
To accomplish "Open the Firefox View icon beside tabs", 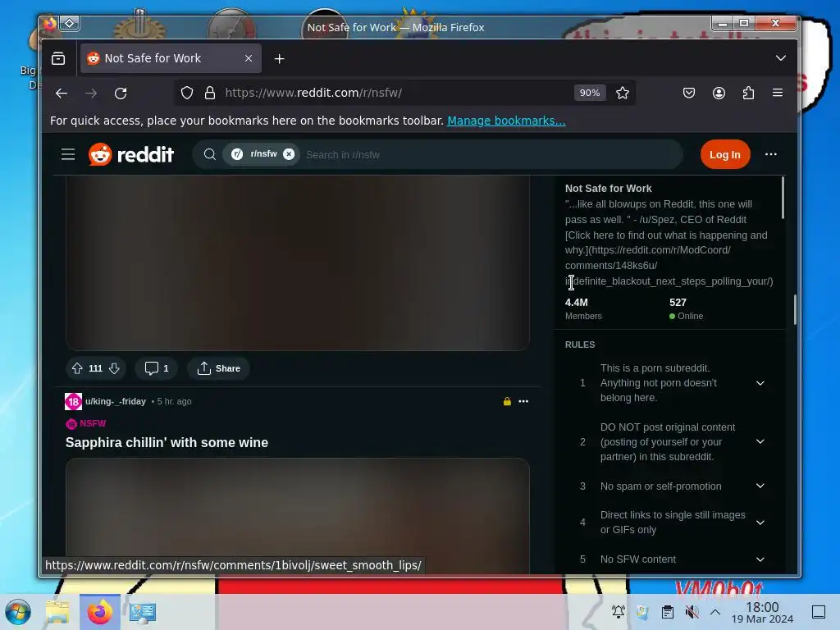I will [x=58, y=58].
